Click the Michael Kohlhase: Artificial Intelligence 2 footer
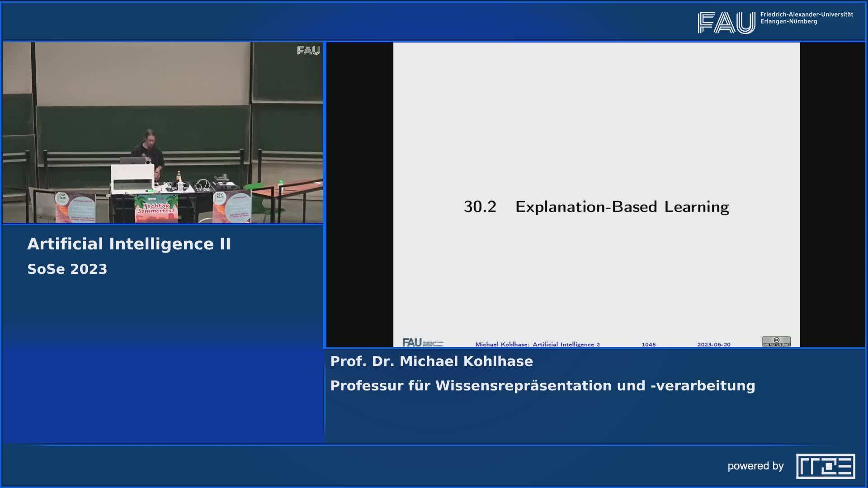This screenshot has width=868, height=488. [537, 344]
